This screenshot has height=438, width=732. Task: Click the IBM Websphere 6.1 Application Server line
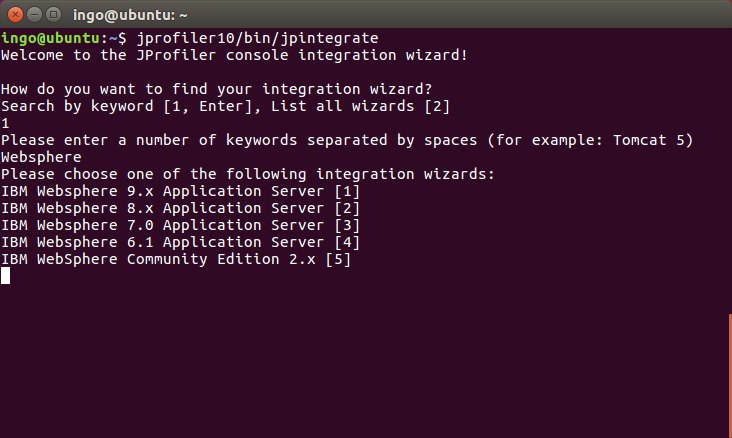180,242
